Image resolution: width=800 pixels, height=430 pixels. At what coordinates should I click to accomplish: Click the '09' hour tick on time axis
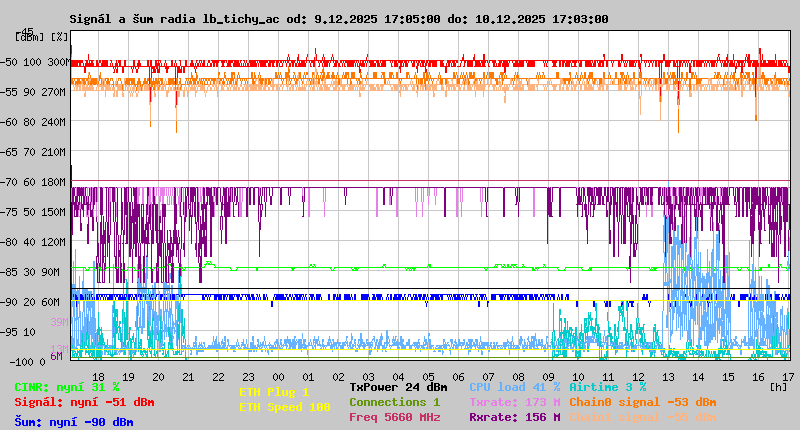pyautogui.click(x=548, y=377)
